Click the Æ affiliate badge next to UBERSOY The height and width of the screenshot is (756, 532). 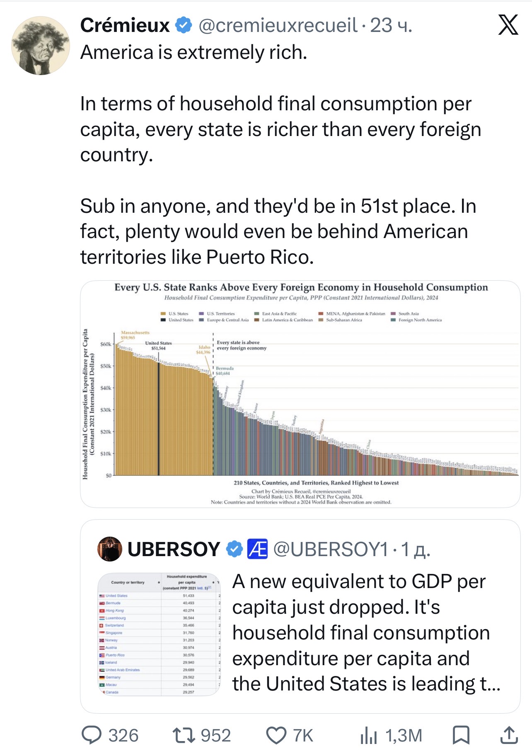257,549
